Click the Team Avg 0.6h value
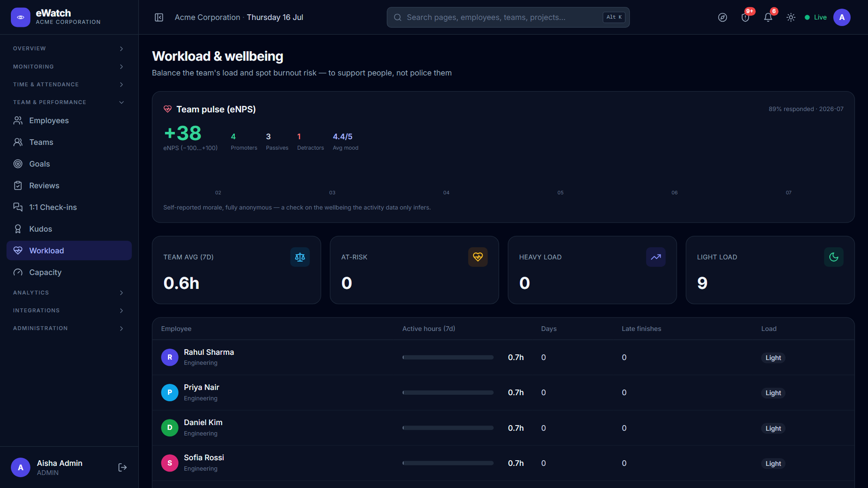The width and height of the screenshot is (868, 488). [x=181, y=283]
